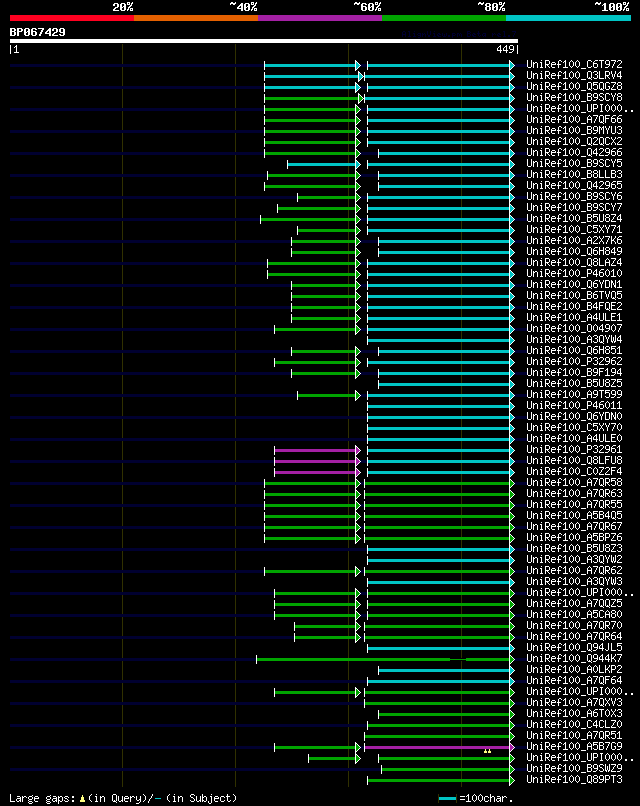Viewport: 640px width, 806px height.
Task: Select the UniRef100_Q8LFU8 label
Action: [574, 461]
